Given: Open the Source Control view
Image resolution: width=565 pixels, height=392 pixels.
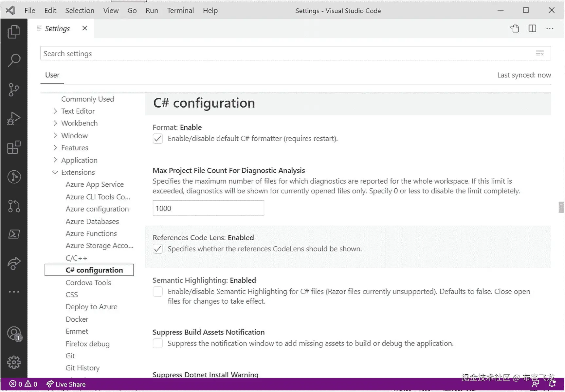Looking at the screenshot, I should (x=14, y=90).
